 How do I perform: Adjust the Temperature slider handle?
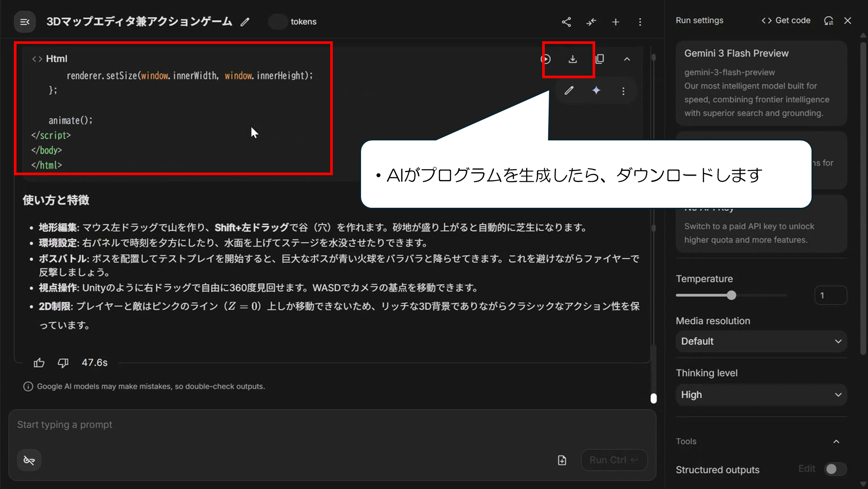[732, 296]
